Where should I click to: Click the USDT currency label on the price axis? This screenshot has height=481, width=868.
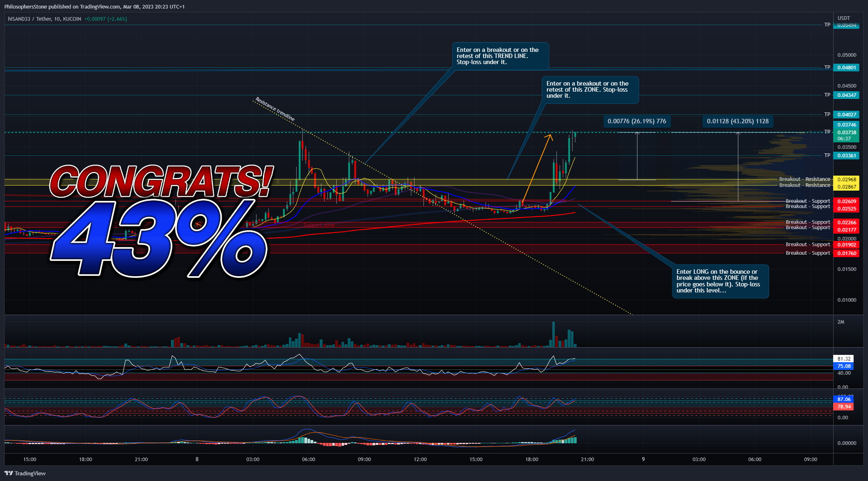[x=844, y=18]
